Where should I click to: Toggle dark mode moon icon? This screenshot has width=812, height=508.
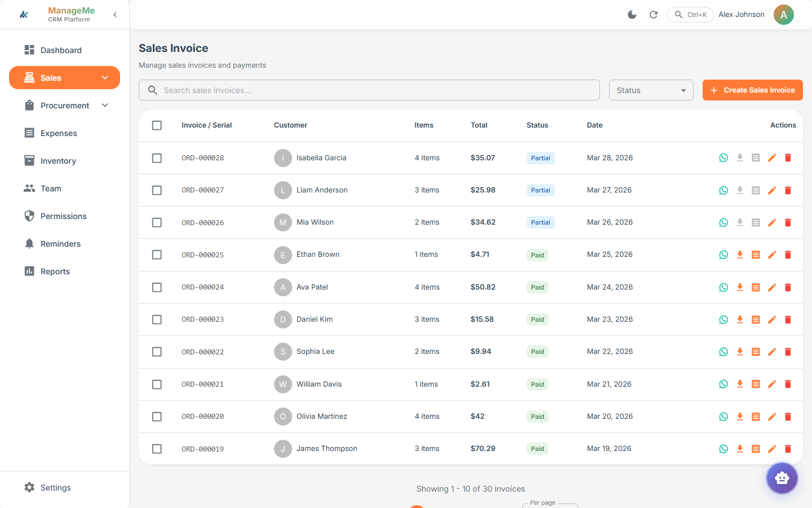tap(632, 15)
